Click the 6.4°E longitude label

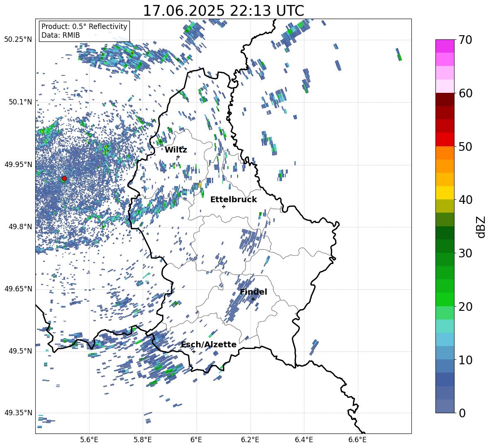304,440
